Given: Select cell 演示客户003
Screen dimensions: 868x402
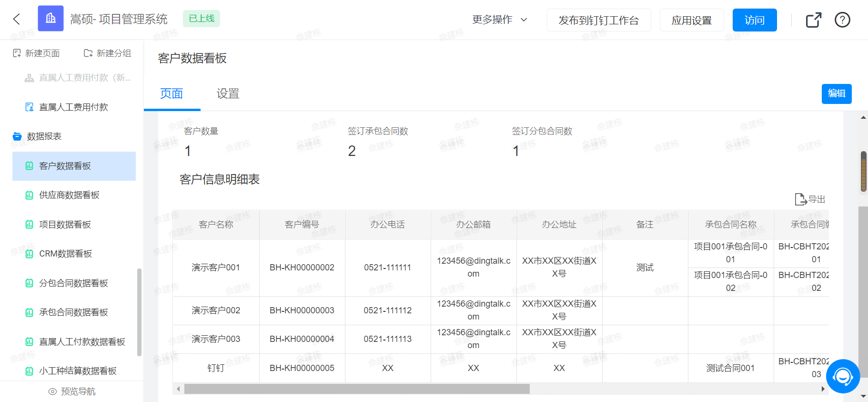Looking at the screenshot, I should 216,339.
